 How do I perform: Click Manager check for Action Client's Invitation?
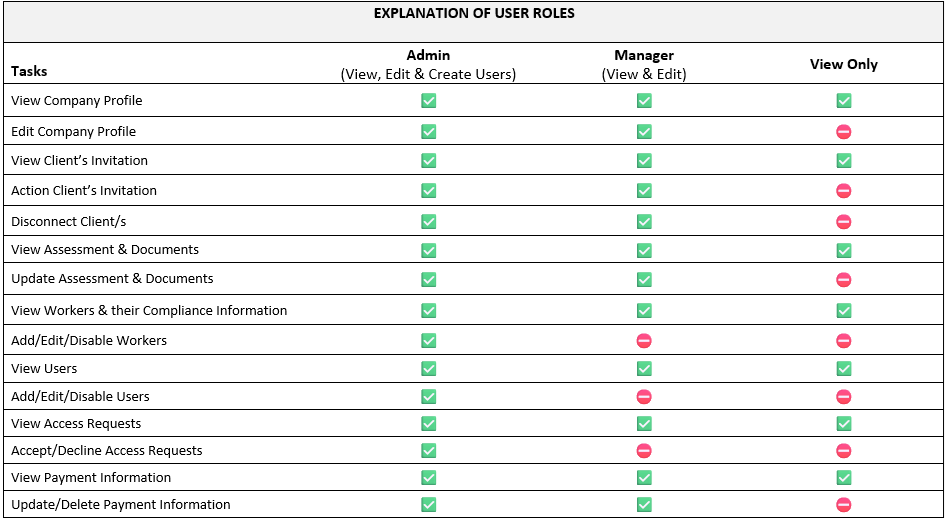click(644, 191)
